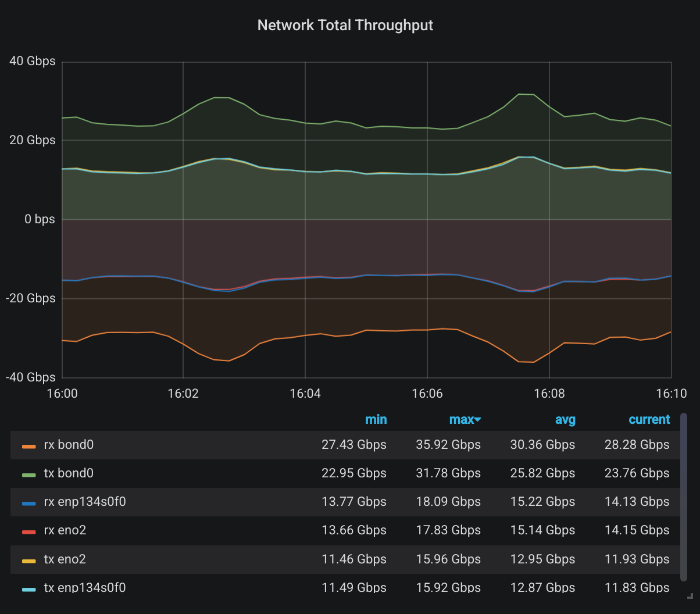Select tx enp134s0f0 avg value 12.87 Gbps

pyautogui.click(x=542, y=588)
